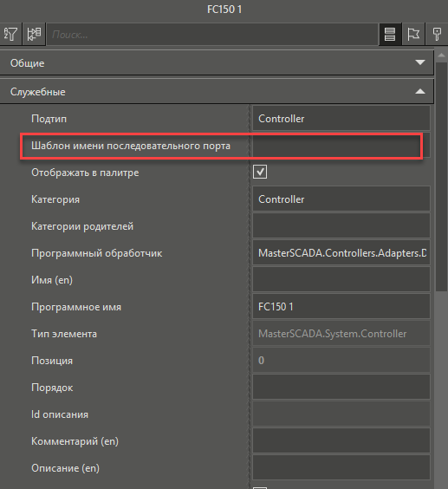The height and width of the screenshot is (489, 448).
Task: Click the Комментарий (en) input field
Action: (x=341, y=440)
